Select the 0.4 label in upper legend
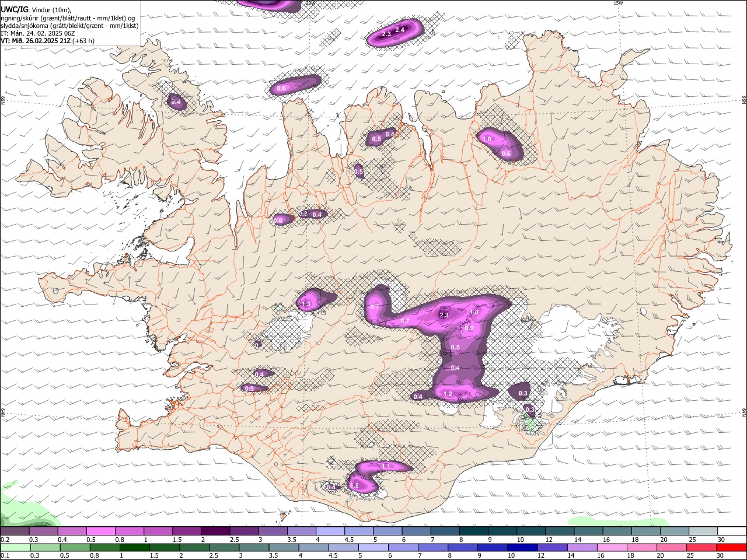Screen dimensions: 747x560 click(x=62, y=540)
